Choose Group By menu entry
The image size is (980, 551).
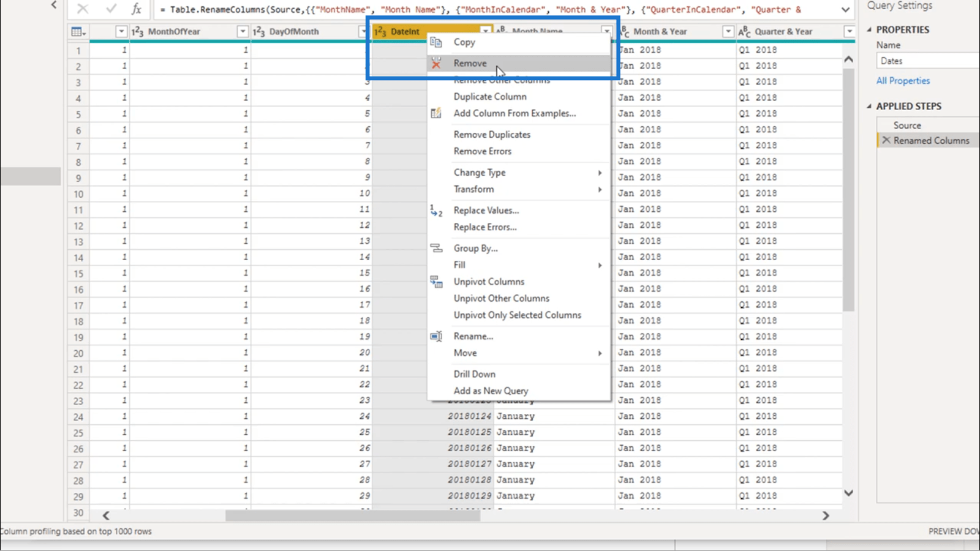pos(475,249)
